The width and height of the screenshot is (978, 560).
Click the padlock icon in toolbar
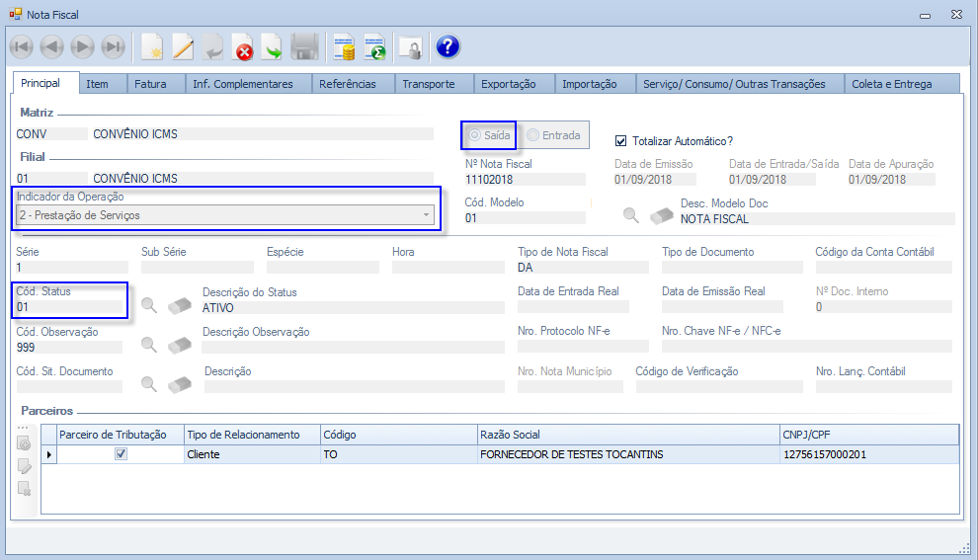tap(410, 46)
